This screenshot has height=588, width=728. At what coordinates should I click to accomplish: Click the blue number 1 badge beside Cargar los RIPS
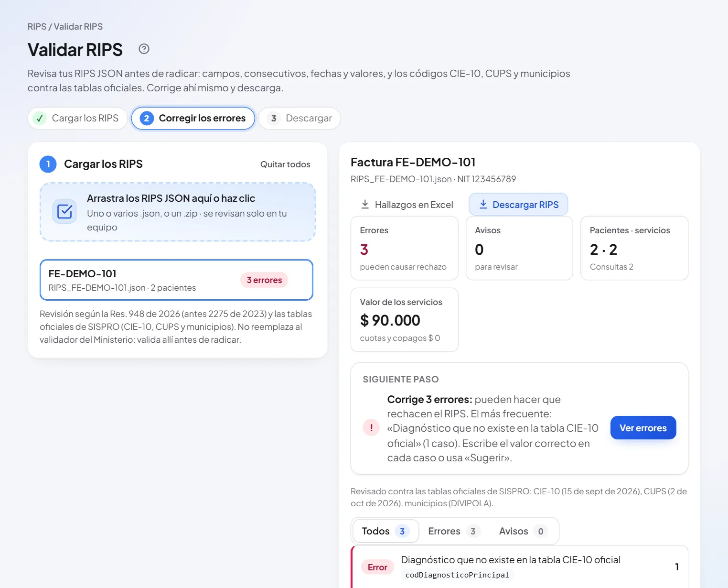(48, 164)
